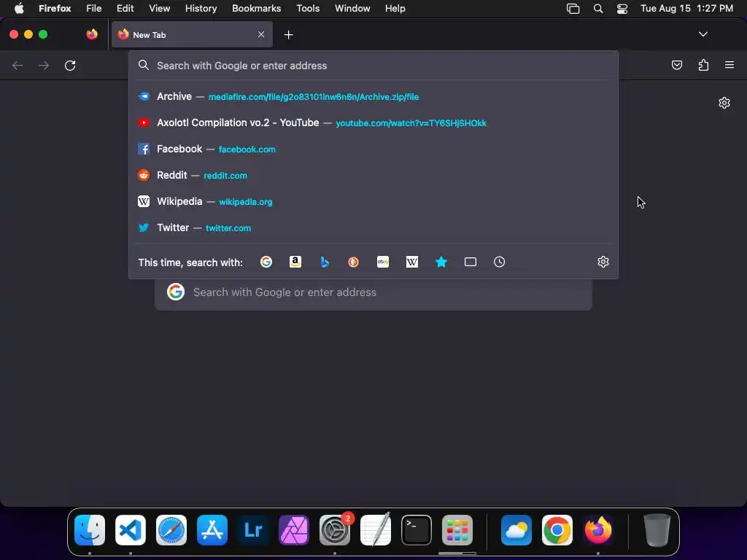Open Archive mediafire suggestion
The width and height of the screenshot is (747, 560).
(373, 97)
